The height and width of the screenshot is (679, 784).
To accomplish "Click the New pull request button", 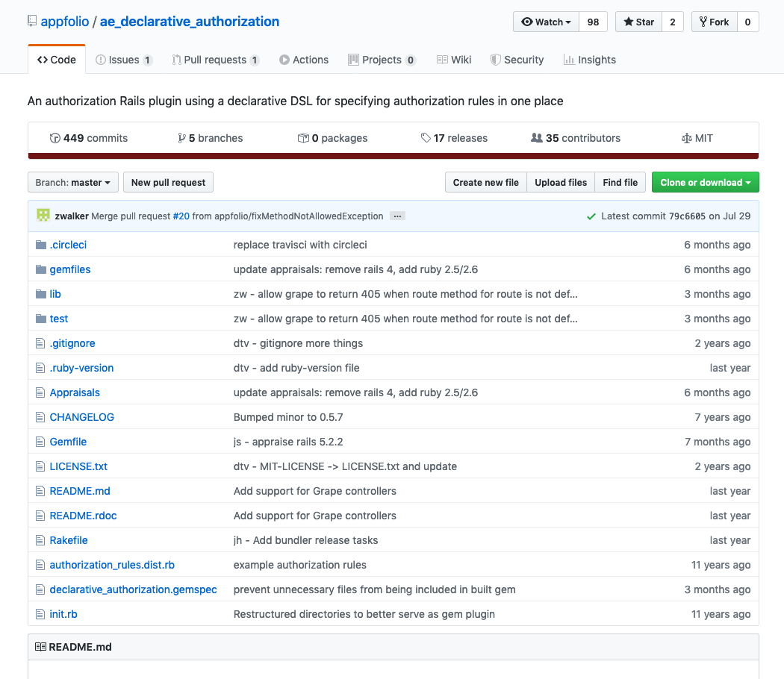I will 168,182.
